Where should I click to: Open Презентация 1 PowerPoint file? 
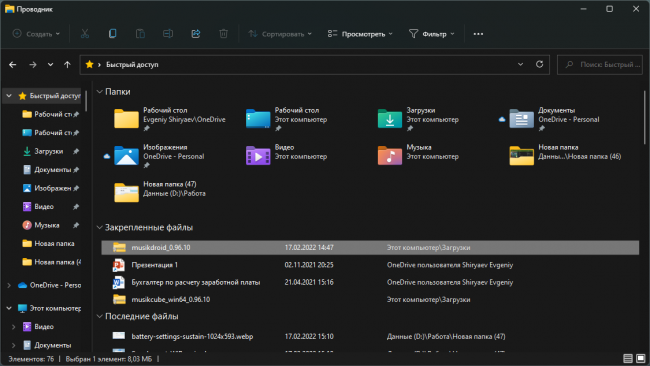click(x=154, y=265)
